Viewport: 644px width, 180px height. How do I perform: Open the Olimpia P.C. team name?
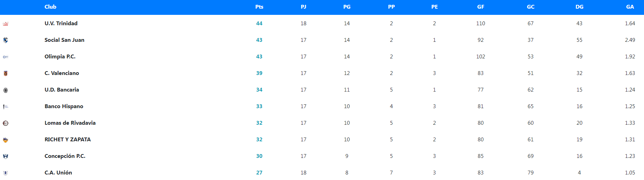click(x=60, y=57)
